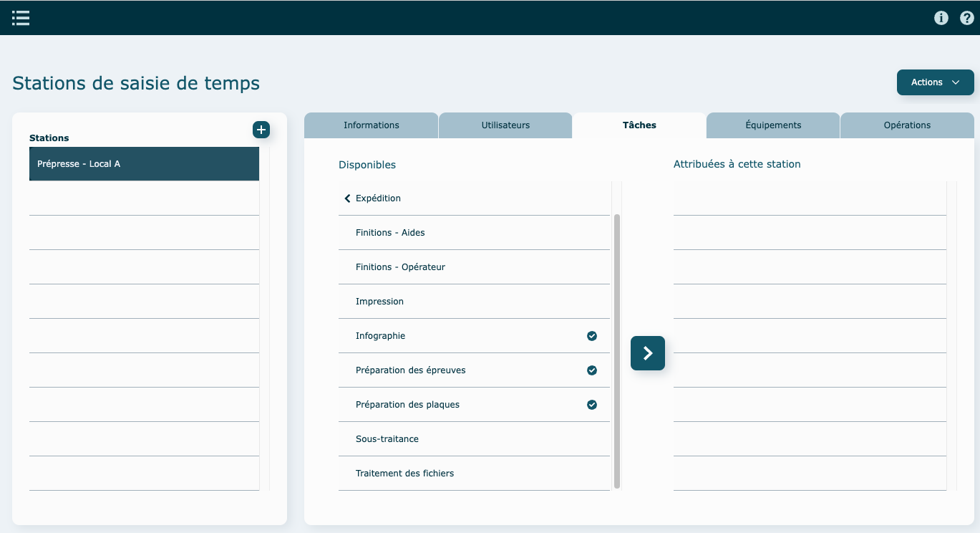Click the information circle icon

(x=941, y=18)
